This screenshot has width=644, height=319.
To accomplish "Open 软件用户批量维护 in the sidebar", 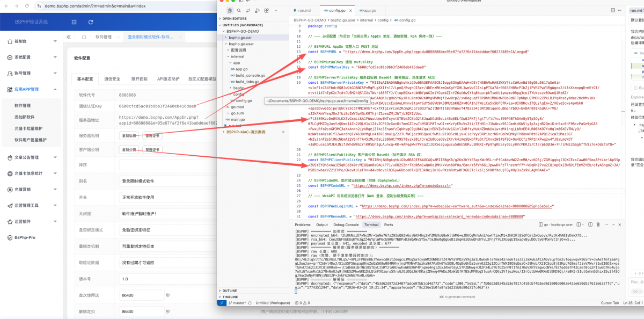I will pyautogui.click(x=30, y=140).
